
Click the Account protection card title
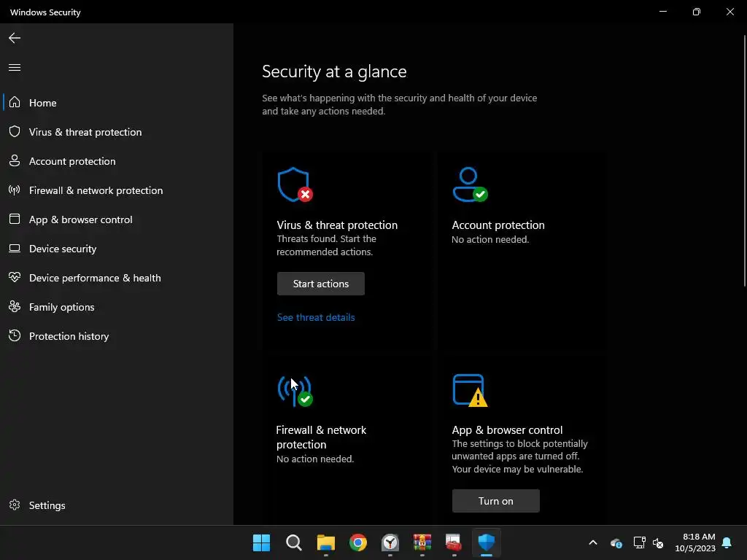(x=498, y=225)
